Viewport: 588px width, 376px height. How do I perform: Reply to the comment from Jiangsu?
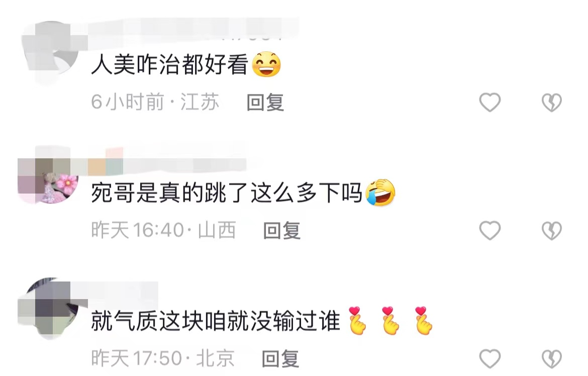pyautogui.click(x=265, y=103)
